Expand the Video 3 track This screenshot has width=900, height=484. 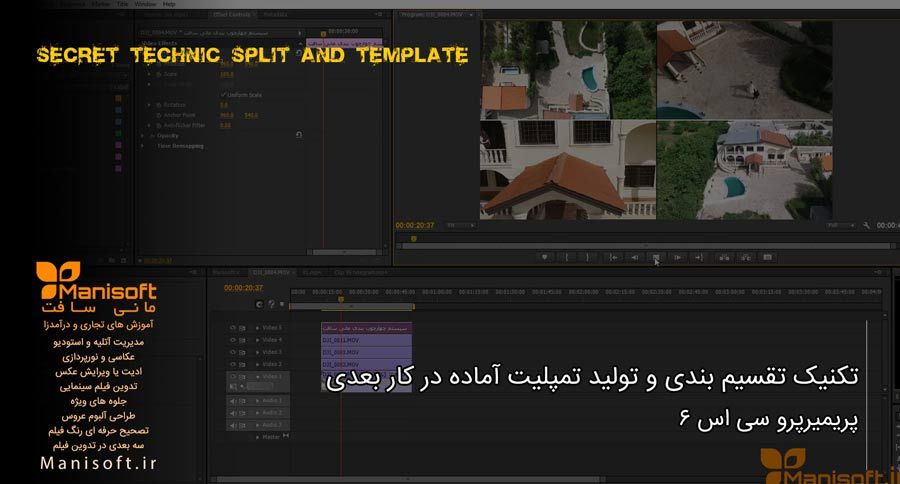[x=257, y=352]
